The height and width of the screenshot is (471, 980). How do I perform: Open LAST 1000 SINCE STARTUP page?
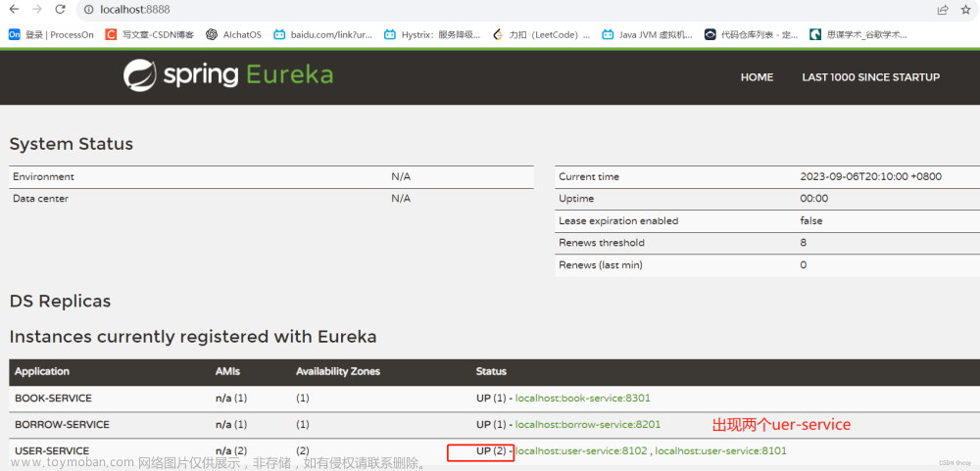point(870,77)
